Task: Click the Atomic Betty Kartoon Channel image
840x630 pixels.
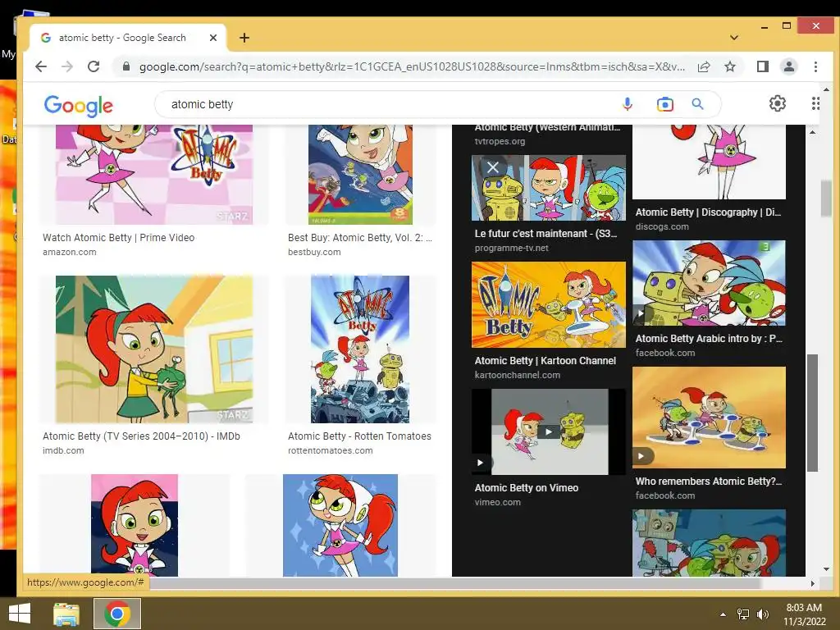Action: [x=548, y=304]
